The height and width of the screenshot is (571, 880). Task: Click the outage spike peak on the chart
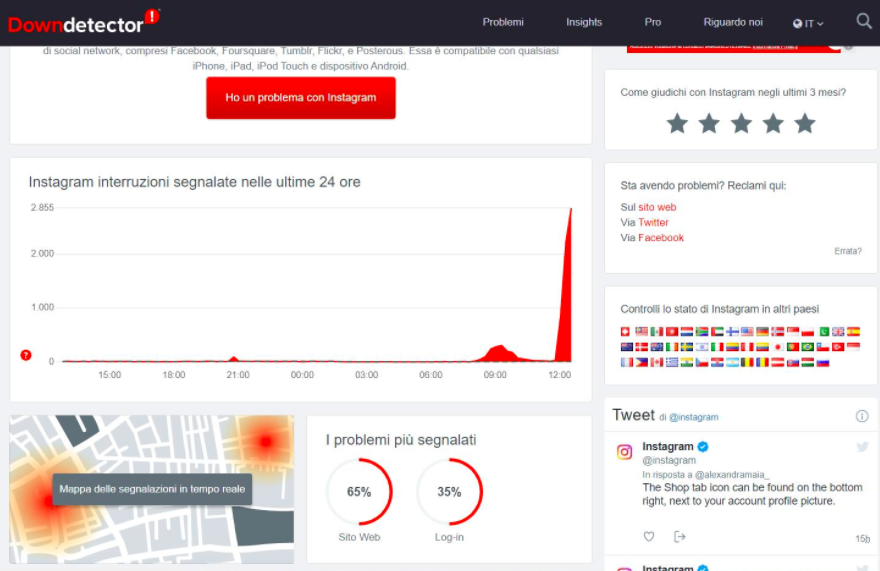click(571, 209)
